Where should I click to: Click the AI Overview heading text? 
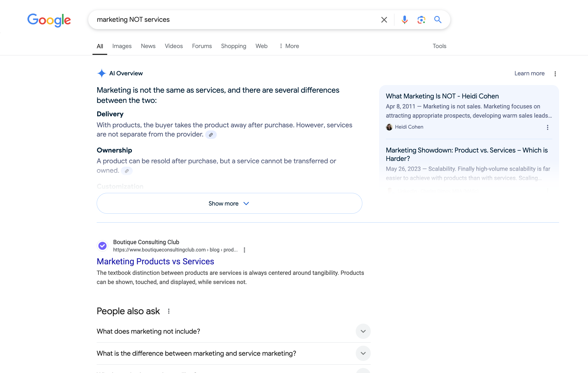tap(126, 73)
